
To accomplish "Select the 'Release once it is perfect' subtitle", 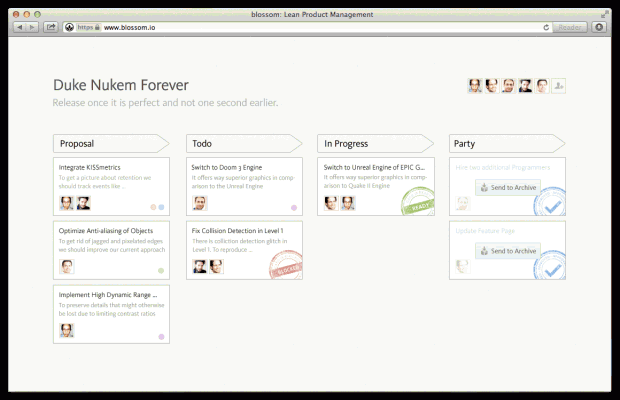I will pos(165,103).
